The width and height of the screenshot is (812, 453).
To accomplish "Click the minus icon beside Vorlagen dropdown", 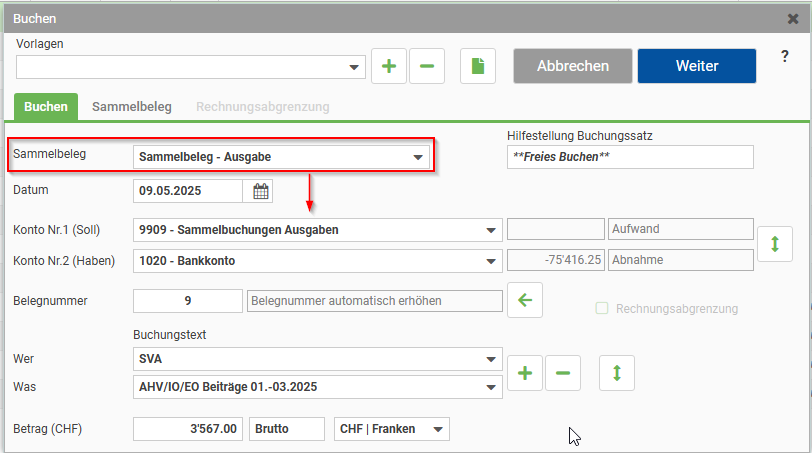I will coord(427,66).
